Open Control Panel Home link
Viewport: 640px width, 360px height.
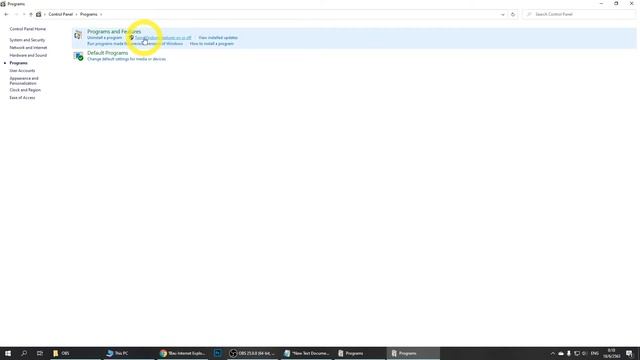point(27,29)
